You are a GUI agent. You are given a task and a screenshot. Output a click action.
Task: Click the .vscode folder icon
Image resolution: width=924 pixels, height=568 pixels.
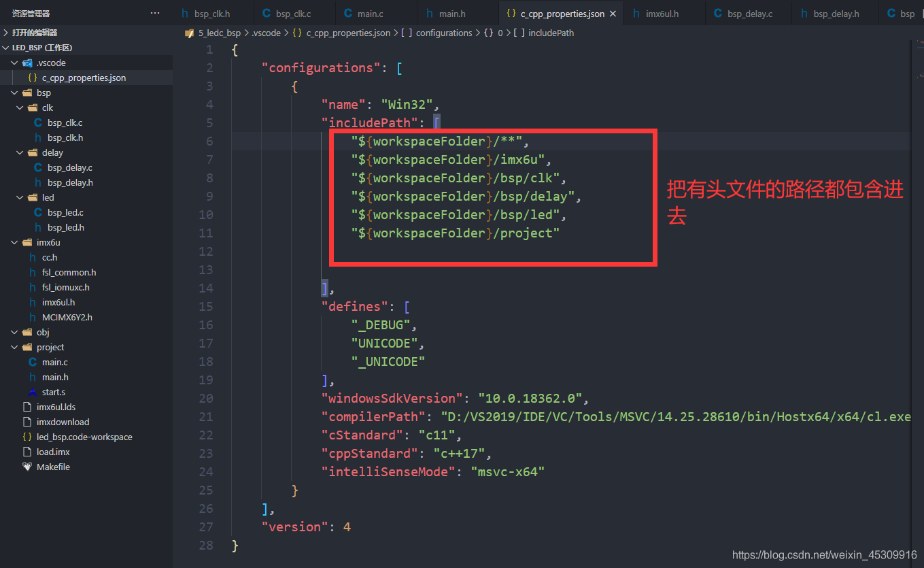(x=27, y=63)
